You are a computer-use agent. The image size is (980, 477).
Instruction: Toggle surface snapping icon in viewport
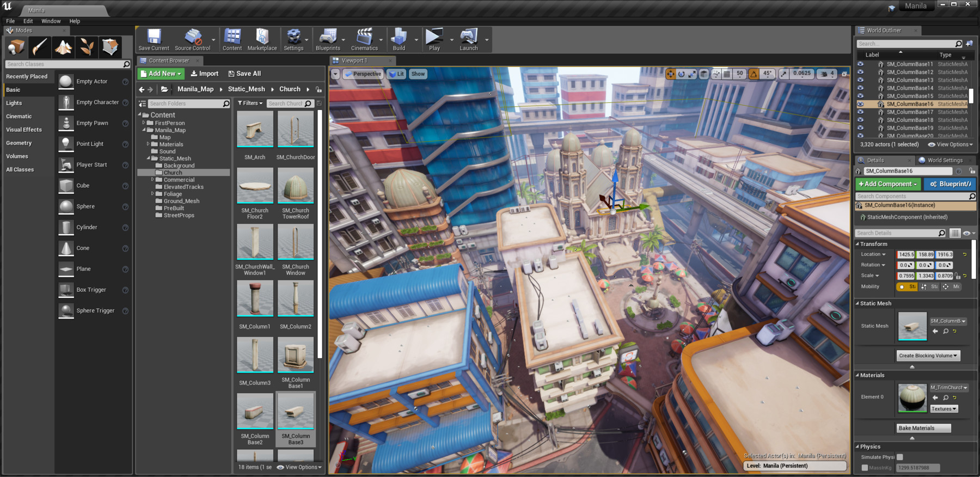pyautogui.click(x=716, y=74)
